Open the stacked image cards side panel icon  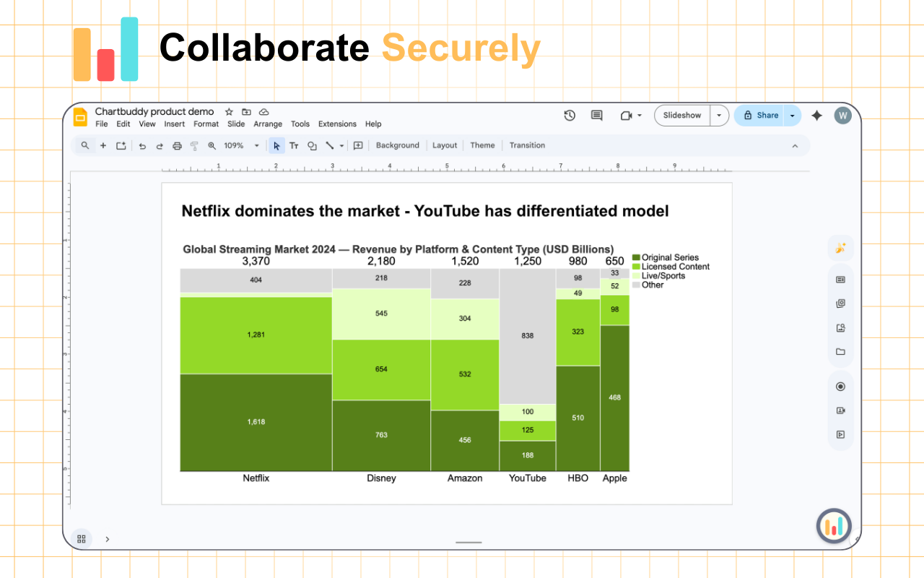coord(840,303)
